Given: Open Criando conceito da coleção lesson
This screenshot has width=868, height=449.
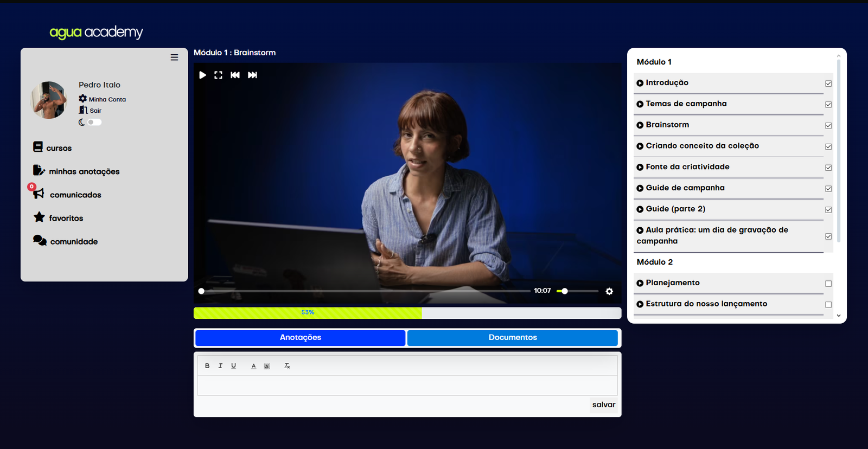Looking at the screenshot, I should pos(729,146).
